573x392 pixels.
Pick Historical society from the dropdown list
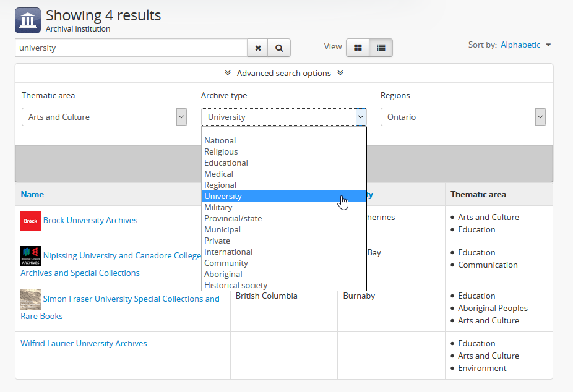pos(236,285)
